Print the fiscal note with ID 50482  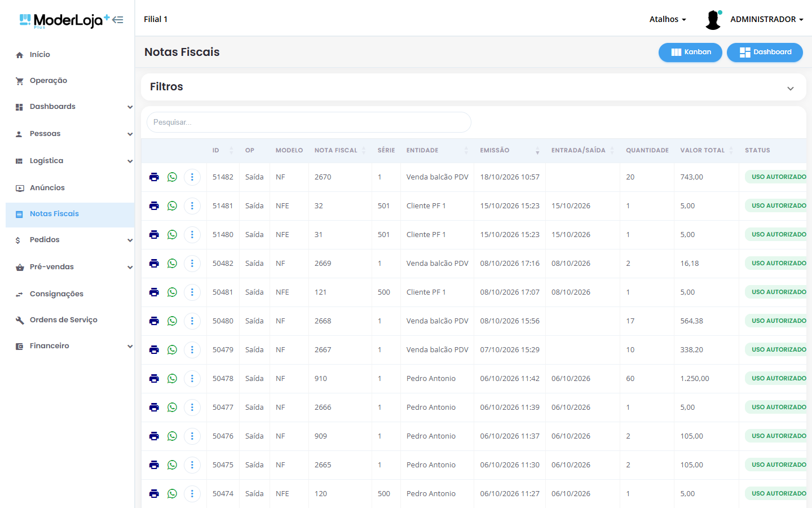154,264
